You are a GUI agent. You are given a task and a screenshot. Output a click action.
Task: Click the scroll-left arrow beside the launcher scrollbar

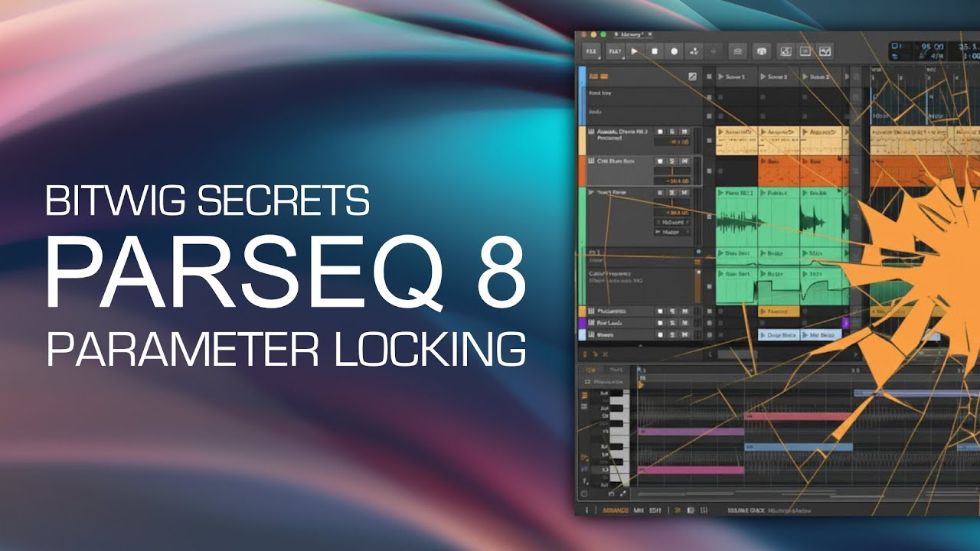coord(710,354)
